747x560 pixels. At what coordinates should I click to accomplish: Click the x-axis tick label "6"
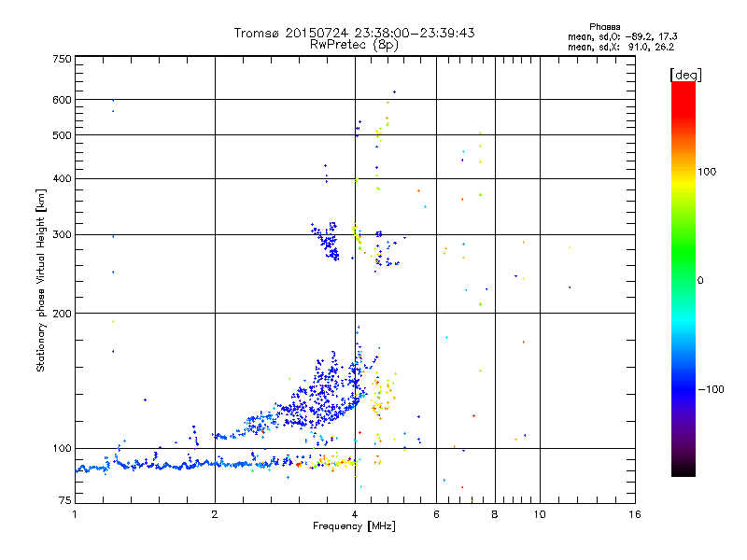(436, 514)
